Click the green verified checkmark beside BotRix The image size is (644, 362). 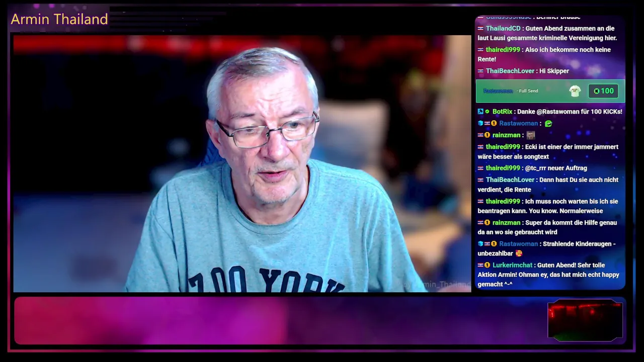(x=487, y=112)
